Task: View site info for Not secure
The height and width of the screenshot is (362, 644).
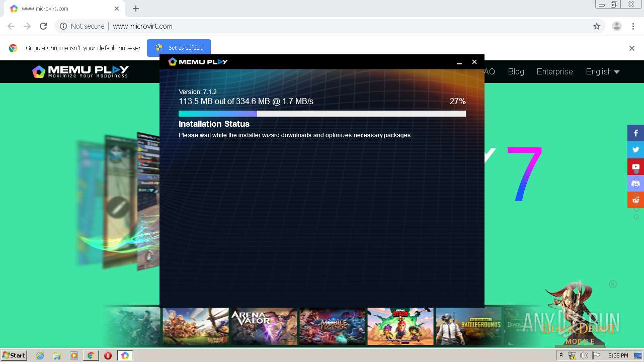Action: coord(82,26)
